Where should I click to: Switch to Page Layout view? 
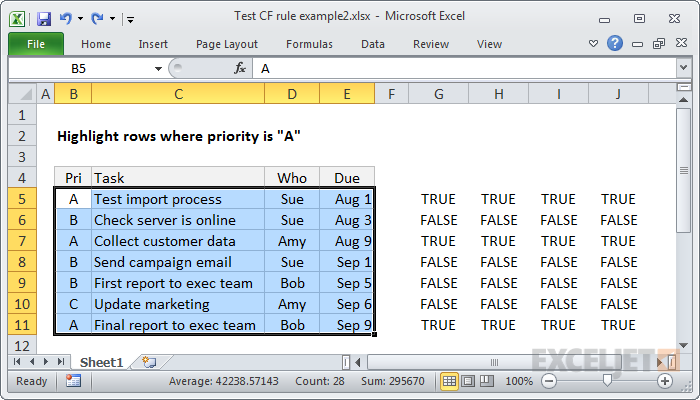[x=468, y=381]
